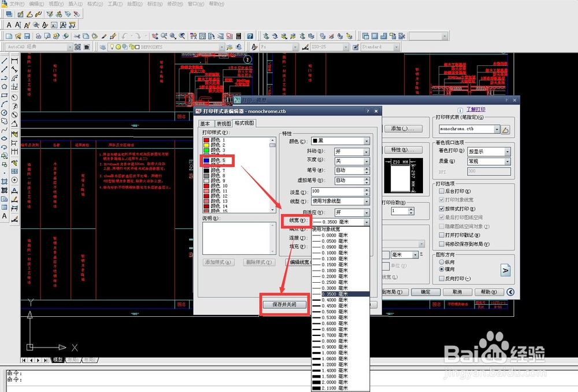
Task: Click the 说明 description text box
Action: tap(239, 238)
